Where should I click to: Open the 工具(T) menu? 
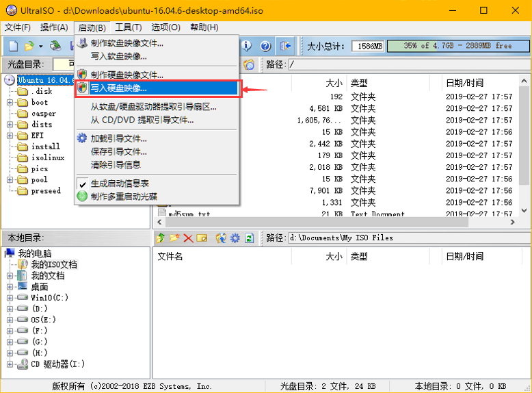129,27
